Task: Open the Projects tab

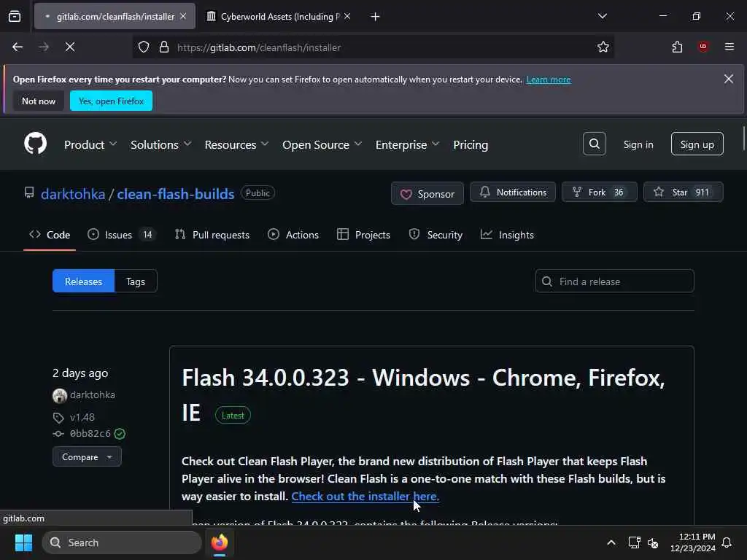Action: pyautogui.click(x=363, y=235)
